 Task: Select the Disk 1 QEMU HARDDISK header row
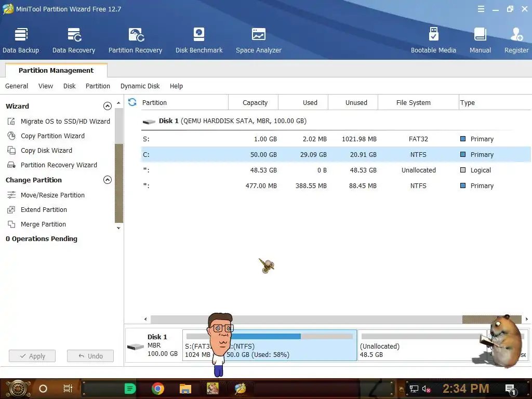point(336,121)
